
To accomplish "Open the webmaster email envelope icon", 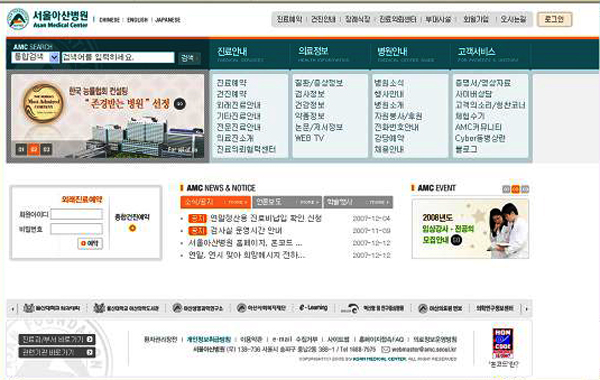I will click(385, 349).
